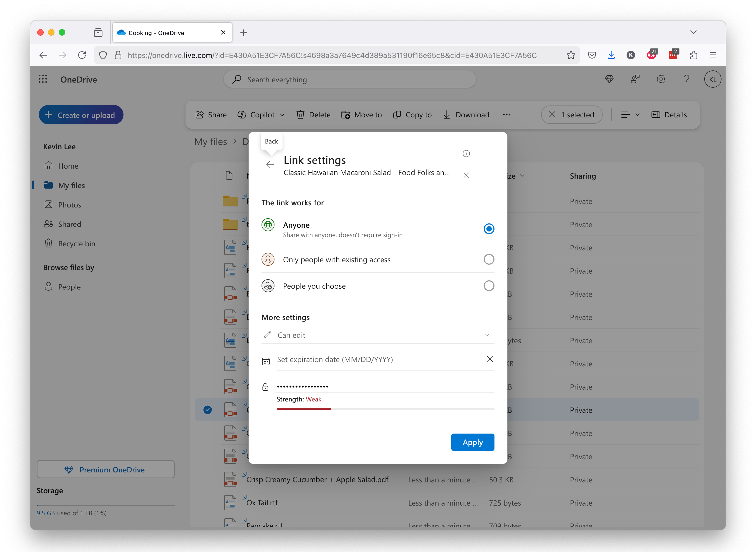Click the help question mark icon
Viewport: 756px width, 552px height.
click(686, 79)
